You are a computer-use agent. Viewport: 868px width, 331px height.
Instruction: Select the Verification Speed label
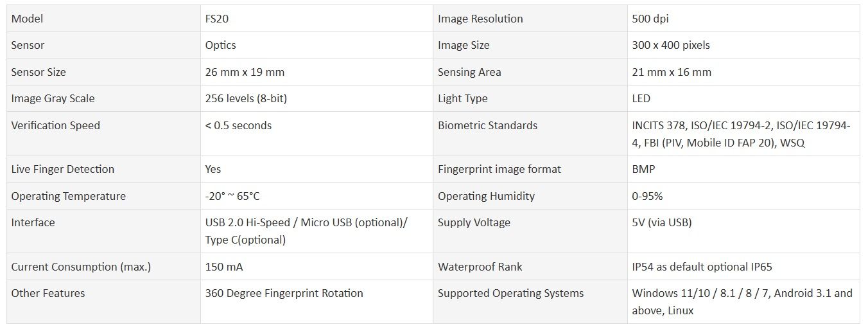coord(56,125)
